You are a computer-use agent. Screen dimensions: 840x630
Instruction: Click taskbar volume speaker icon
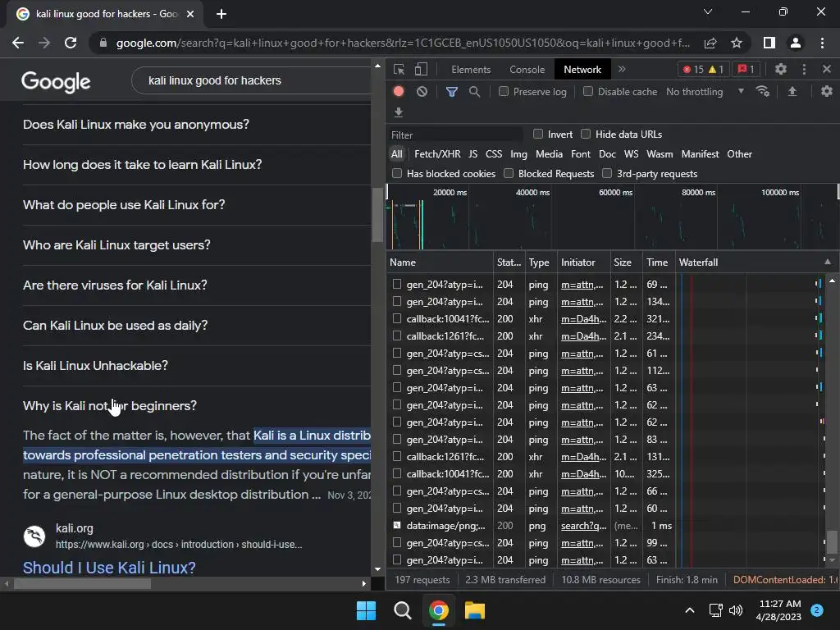pyautogui.click(x=736, y=610)
